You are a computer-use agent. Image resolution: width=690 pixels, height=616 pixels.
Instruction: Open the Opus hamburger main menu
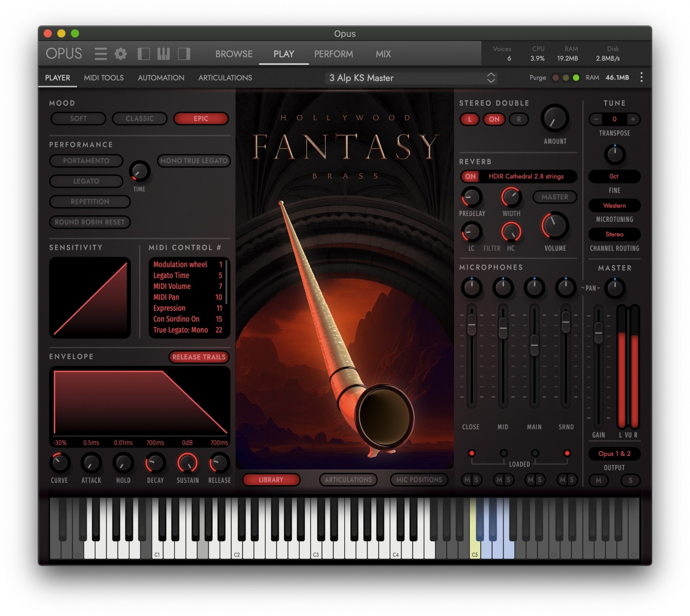tap(101, 54)
